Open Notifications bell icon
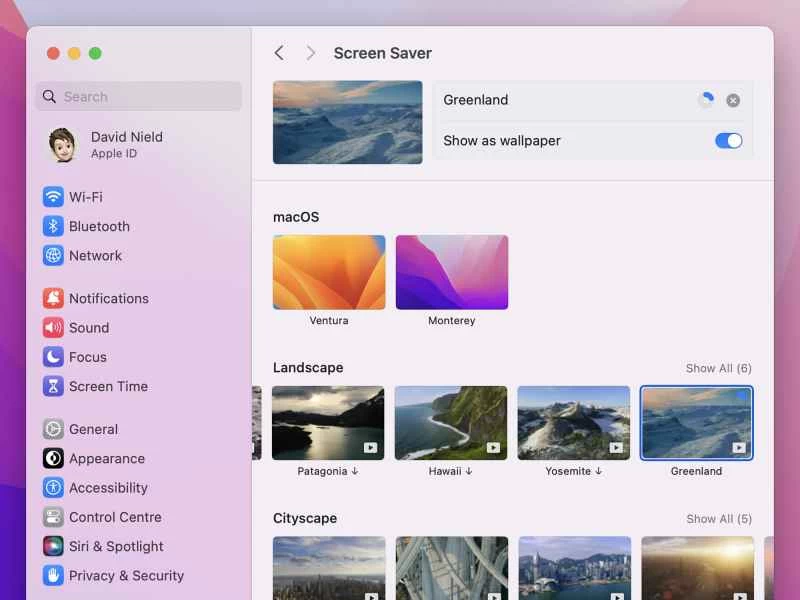This screenshot has width=800, height=600. tap(53, 298)
